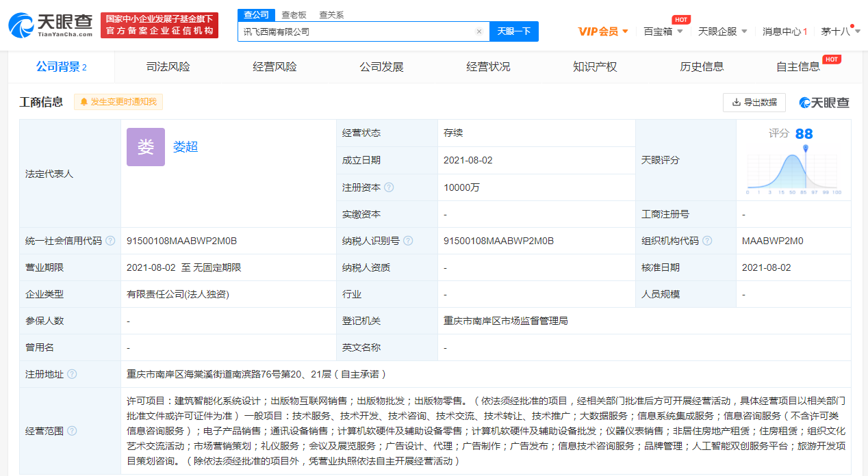Click the company name search input field
This screenshot has width=868, height=476.
point(356,31)
